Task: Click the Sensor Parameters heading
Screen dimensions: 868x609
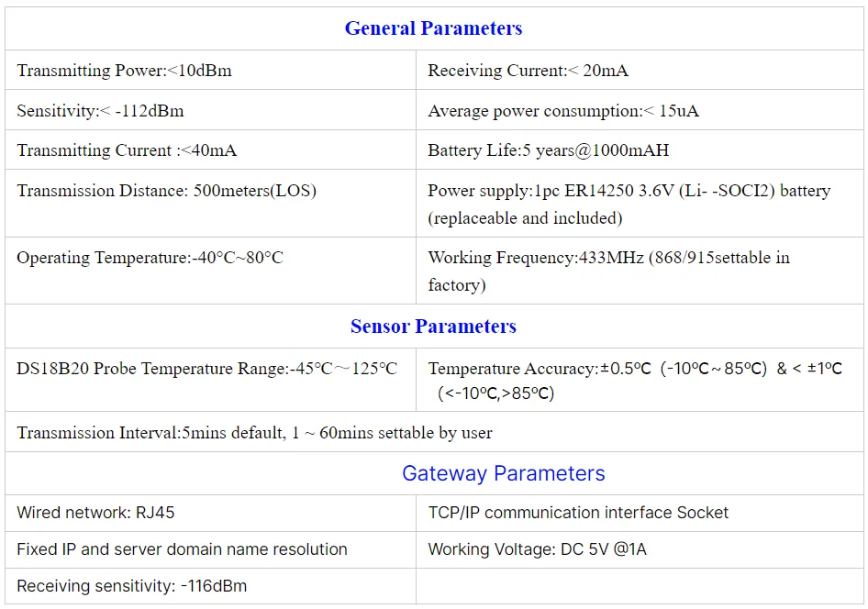Action: [433, 327]
